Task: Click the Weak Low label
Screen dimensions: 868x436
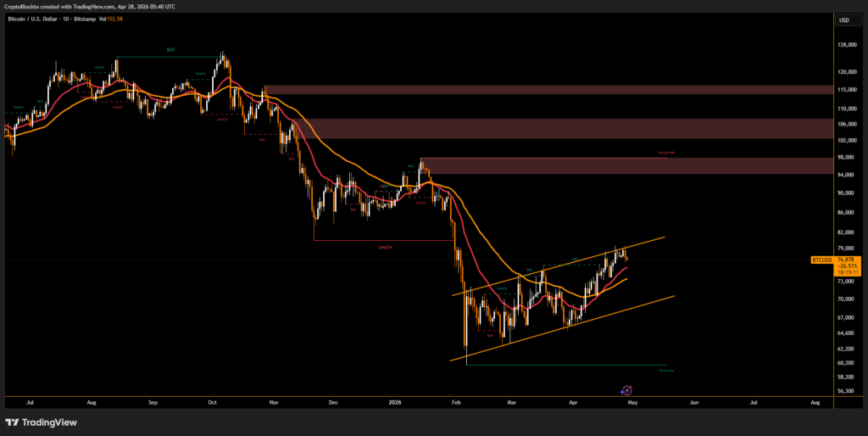Action: [665, 371]
